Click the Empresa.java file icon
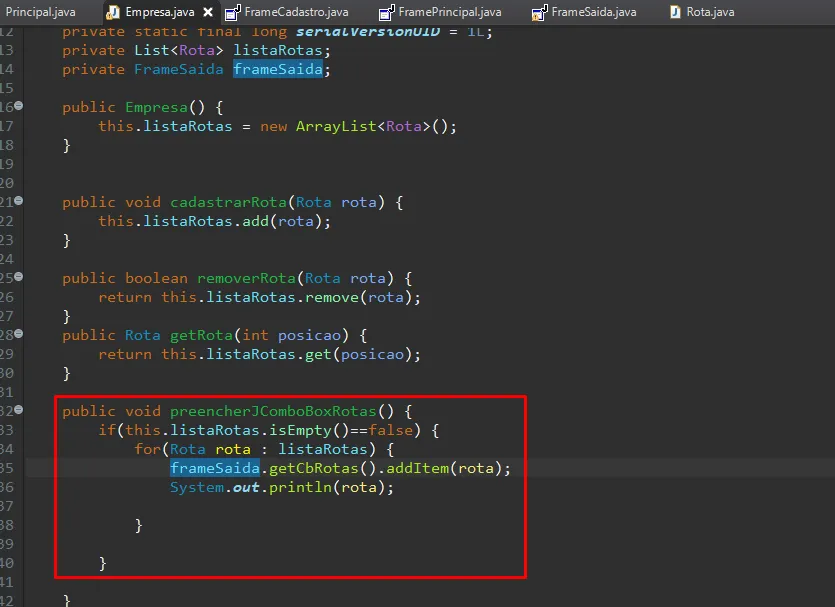 113,12
